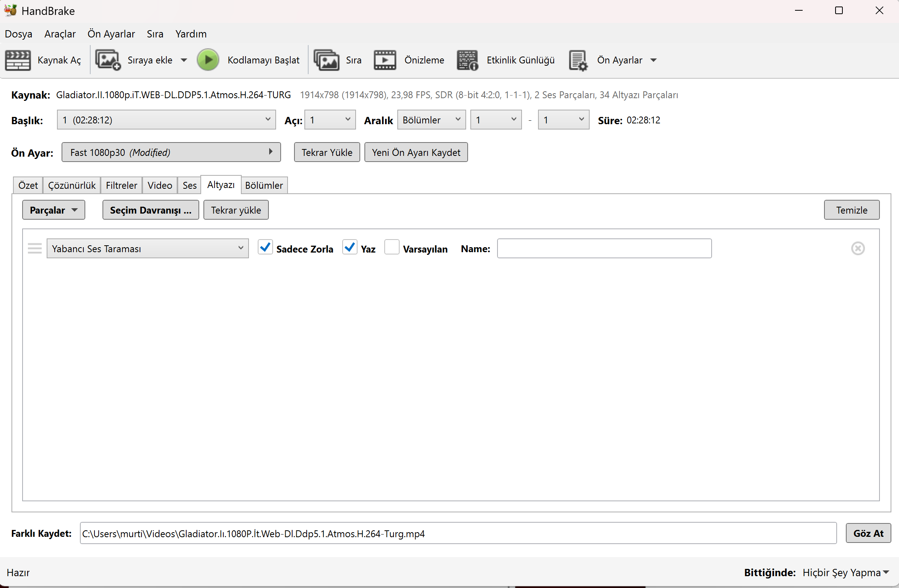The width and height of the screenshot is (899, 588).
Task: Click the Kaynak Aç film clapper icon
Action: [18, 60]
